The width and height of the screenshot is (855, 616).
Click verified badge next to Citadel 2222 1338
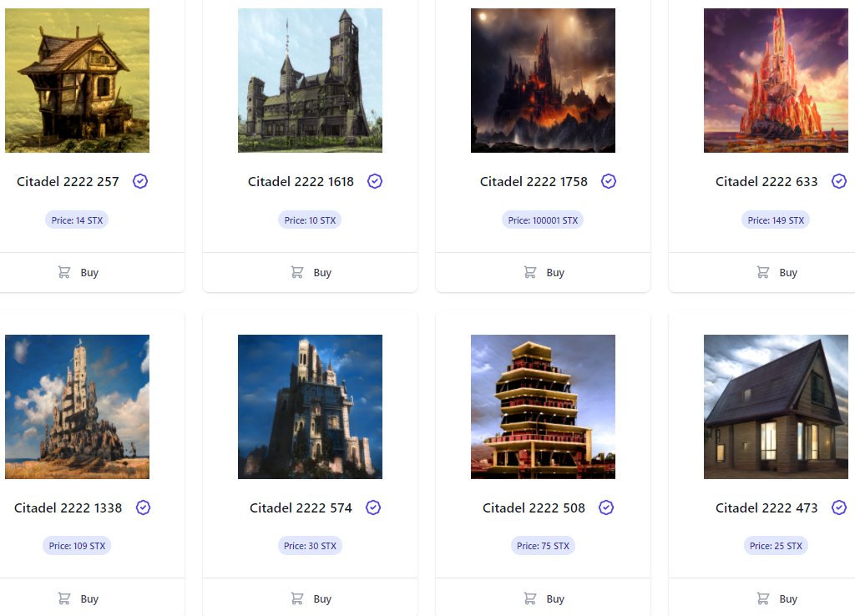coord(143,507)
